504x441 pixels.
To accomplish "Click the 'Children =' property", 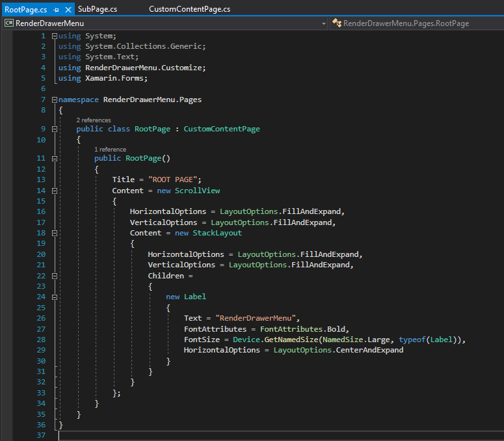I will (x=170, y=276).
